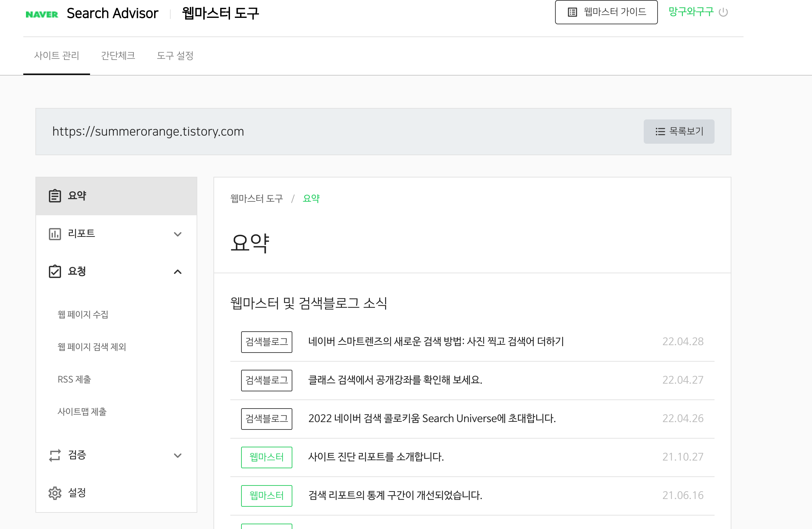Click the list icon in 목록보기 button
The image size is (812, 529).
(660, 131)
